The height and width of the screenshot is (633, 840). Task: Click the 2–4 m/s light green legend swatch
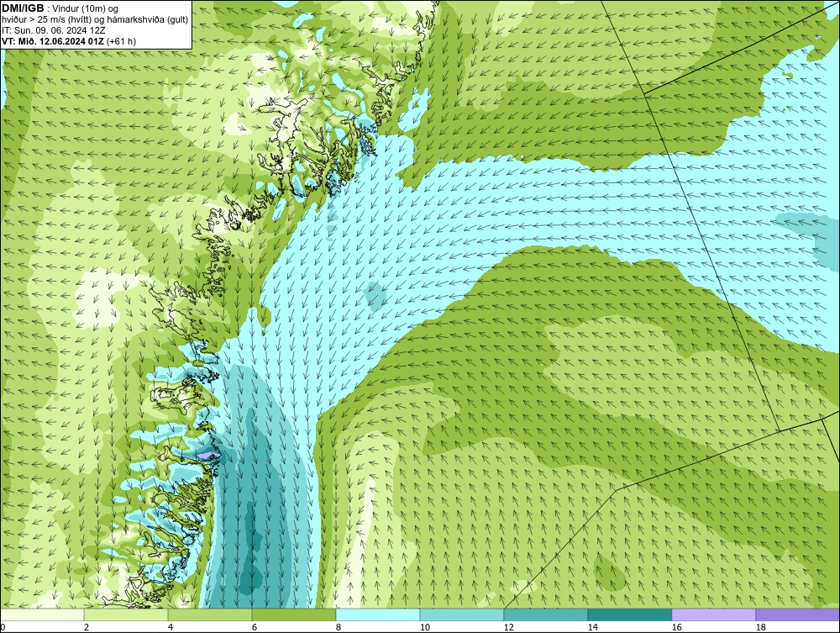coord(126,615)
